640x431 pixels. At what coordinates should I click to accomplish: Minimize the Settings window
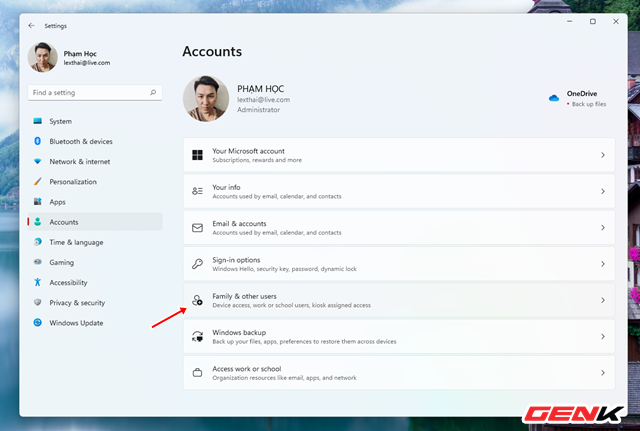point(570,22)
